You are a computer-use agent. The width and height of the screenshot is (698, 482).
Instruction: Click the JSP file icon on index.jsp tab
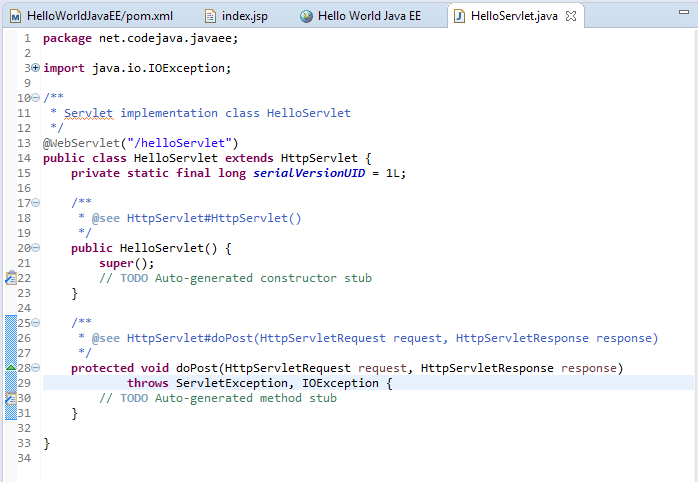tap(210, 16)
